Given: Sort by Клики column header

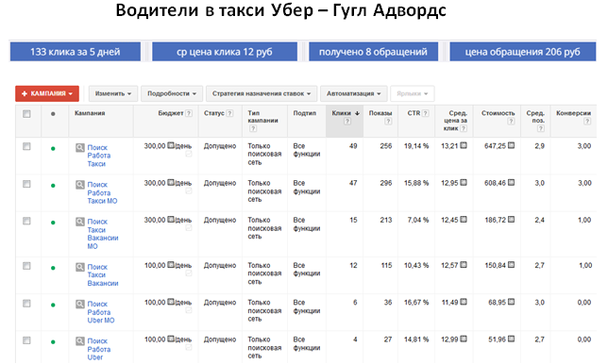Looking at the screenshot, I should 341,113.
